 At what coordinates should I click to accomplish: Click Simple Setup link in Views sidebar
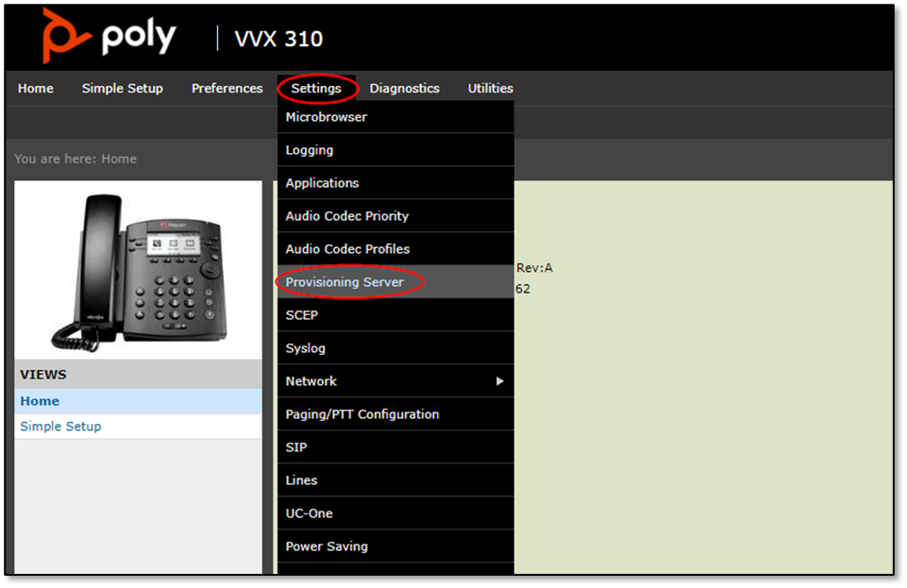tap(60, 426)
